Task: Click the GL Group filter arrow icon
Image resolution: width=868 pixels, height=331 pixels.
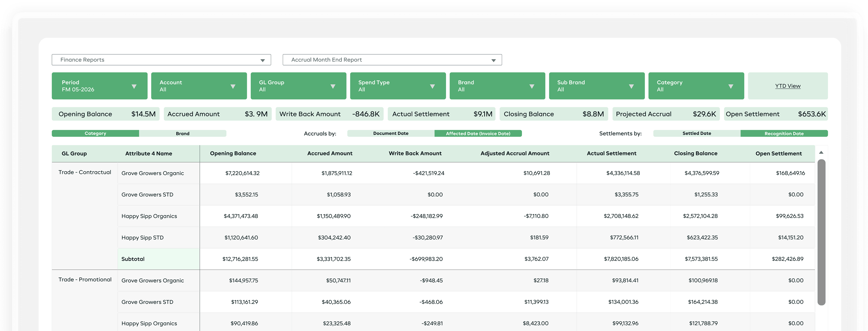Action: 333,86
